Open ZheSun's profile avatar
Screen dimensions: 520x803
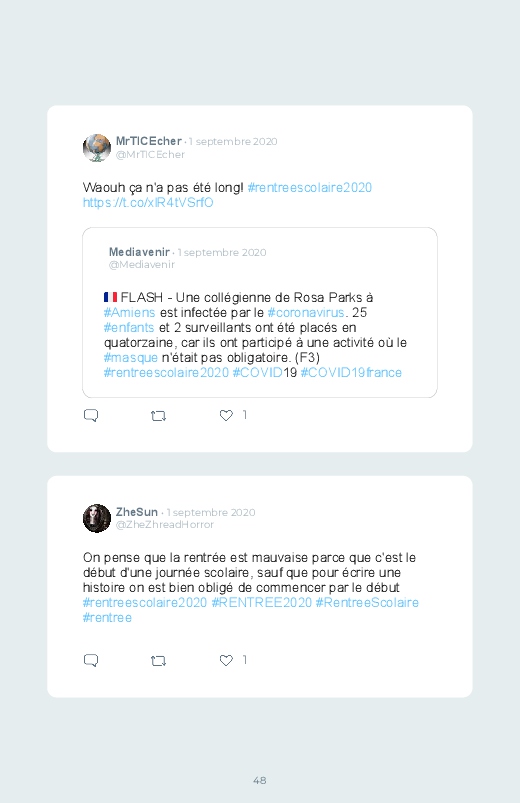click(x=97, y=518)
